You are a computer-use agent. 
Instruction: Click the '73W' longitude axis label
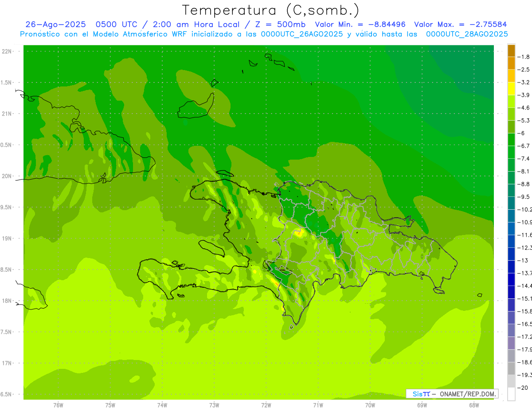(x=214, y=405)
